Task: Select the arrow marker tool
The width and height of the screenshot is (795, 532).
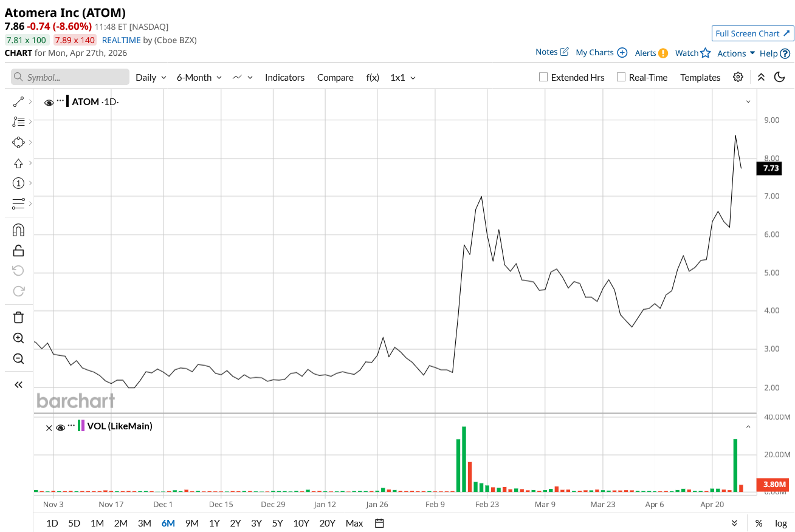Action: pos(18,163)
